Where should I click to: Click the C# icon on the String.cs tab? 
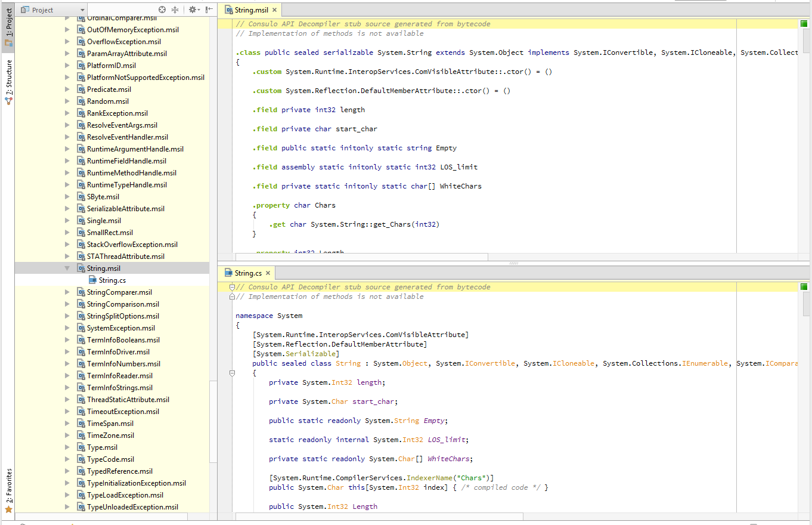click(228, 273)
